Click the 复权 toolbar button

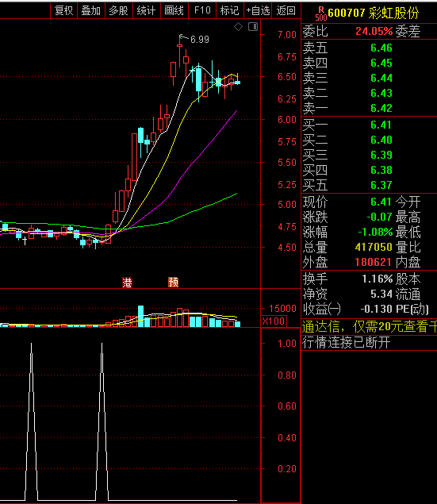pyautogui.click(x=63, y=10)
